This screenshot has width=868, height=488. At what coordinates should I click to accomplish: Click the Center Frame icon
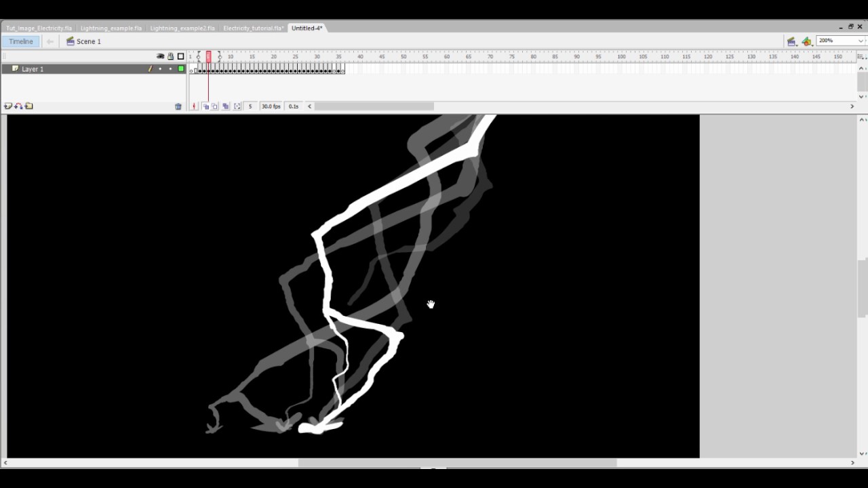(194, 106)
